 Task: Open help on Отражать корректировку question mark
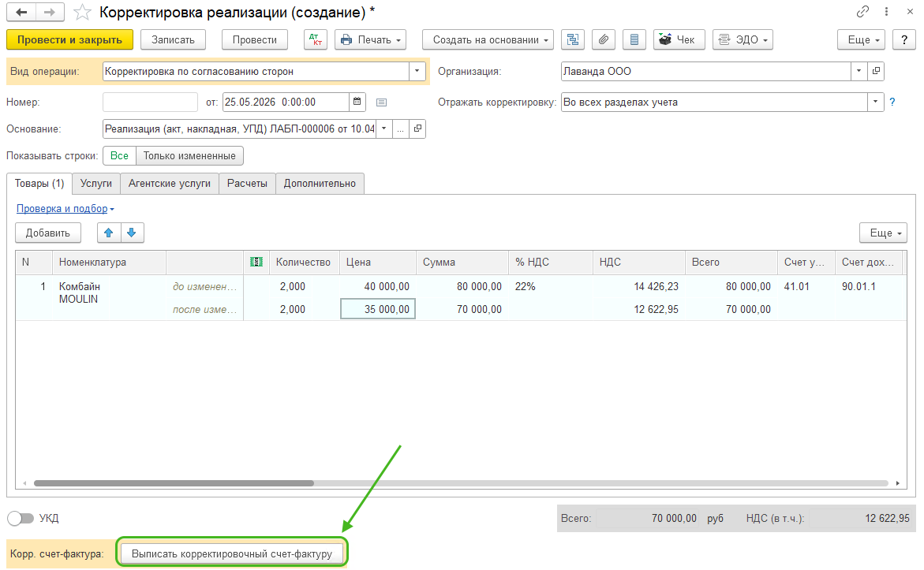tap(892, 102)
